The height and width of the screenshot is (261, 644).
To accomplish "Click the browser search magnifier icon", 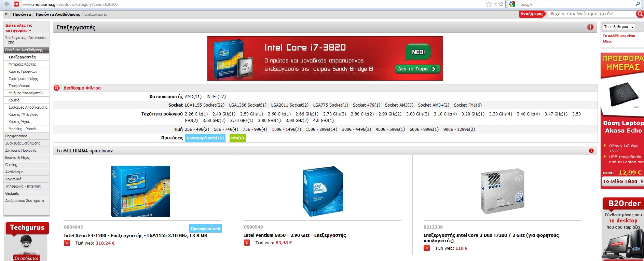I will pyautogui.click(x=638, y=4).
